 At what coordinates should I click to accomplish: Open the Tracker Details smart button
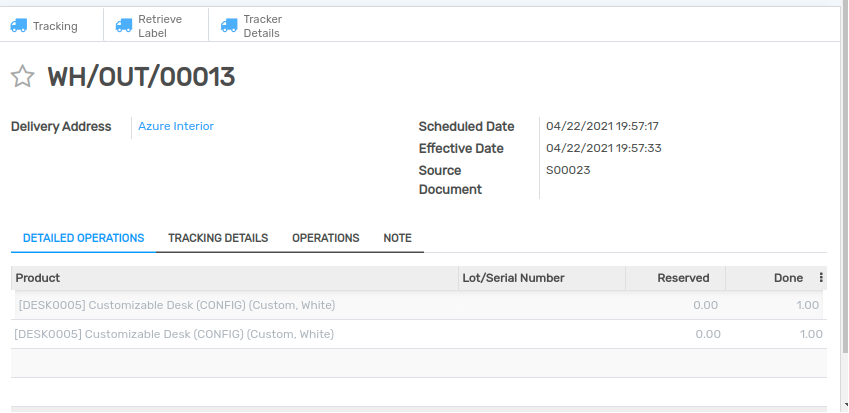pos(251,26)
